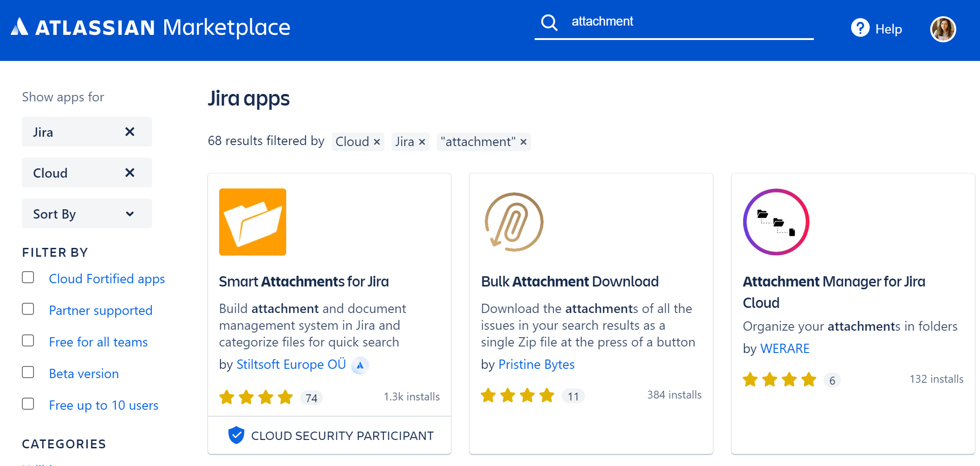Screen dimensions: 980x466
Task: Expand the Sort By dropdown
Action: (87, 214)
